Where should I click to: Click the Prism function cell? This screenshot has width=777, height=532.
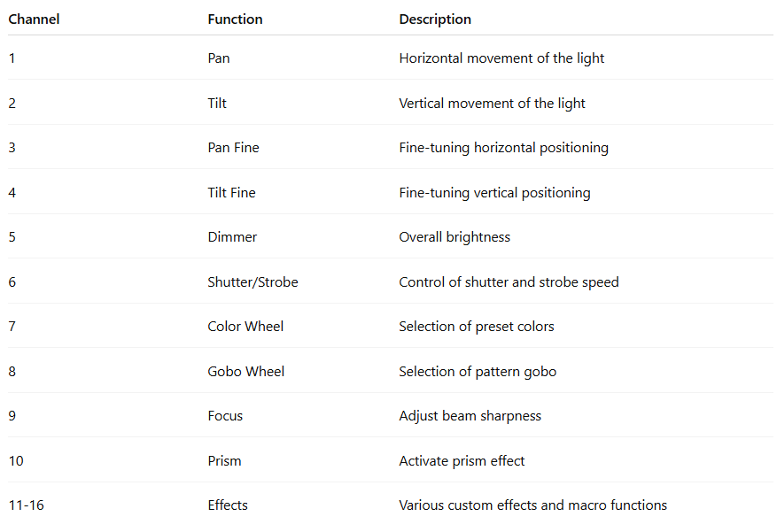point(224,460)
